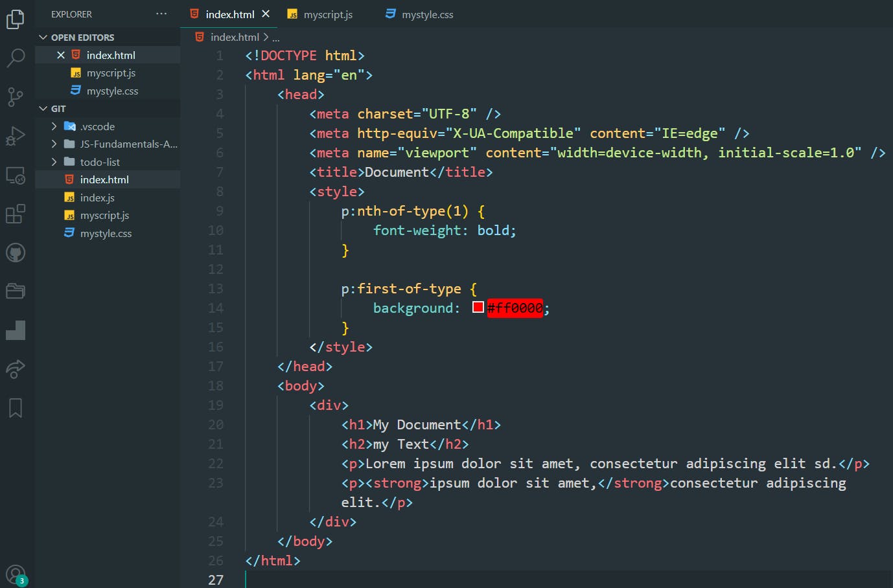
Task: Open the Search view in activity bar
Action: pos(16,58)
